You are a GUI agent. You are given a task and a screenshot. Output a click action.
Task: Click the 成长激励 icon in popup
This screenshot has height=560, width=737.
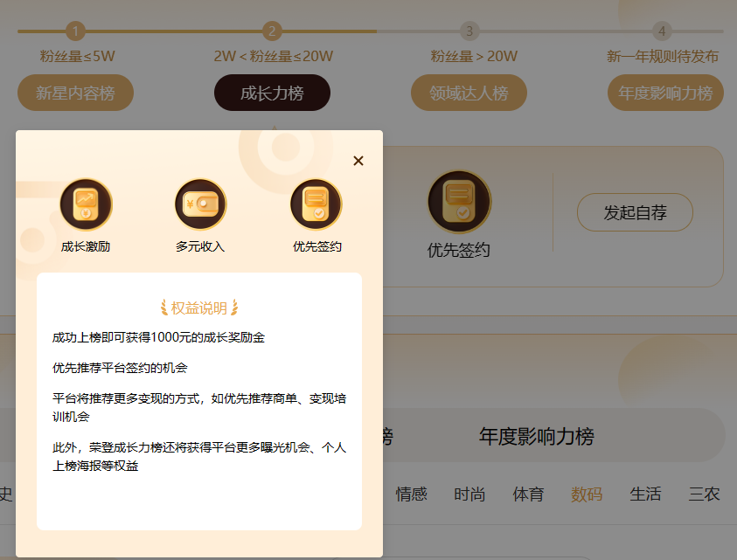click(86, 204)
